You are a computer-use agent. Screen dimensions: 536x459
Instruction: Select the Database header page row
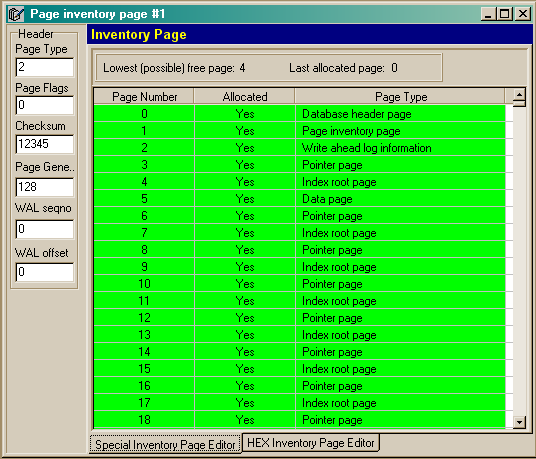[x=299, y=113]
